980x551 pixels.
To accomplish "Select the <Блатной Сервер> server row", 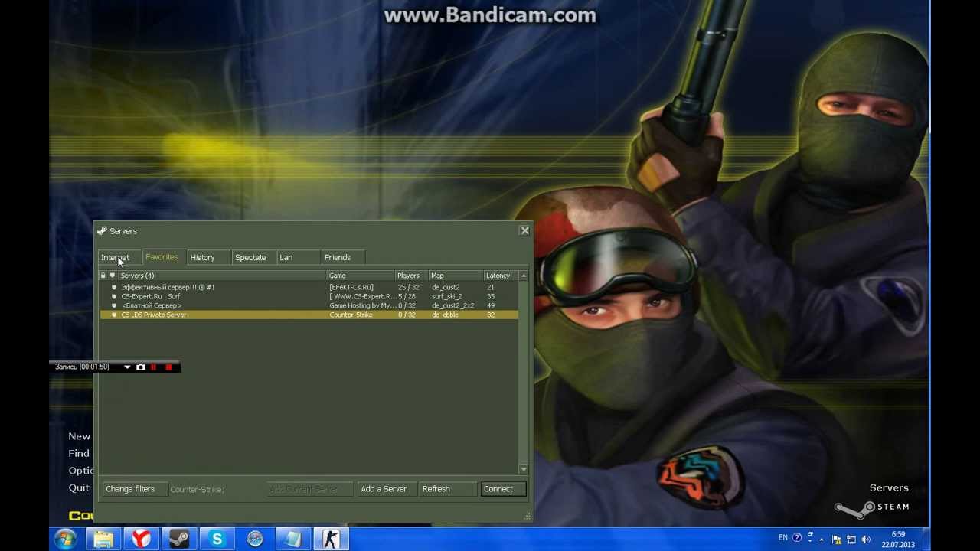I will tap(309, 305).
